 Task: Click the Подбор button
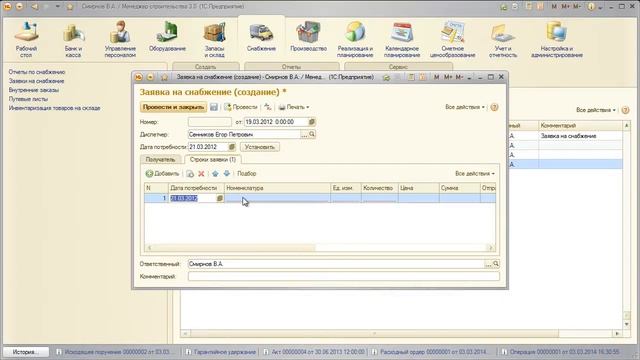tap(247, 173)
